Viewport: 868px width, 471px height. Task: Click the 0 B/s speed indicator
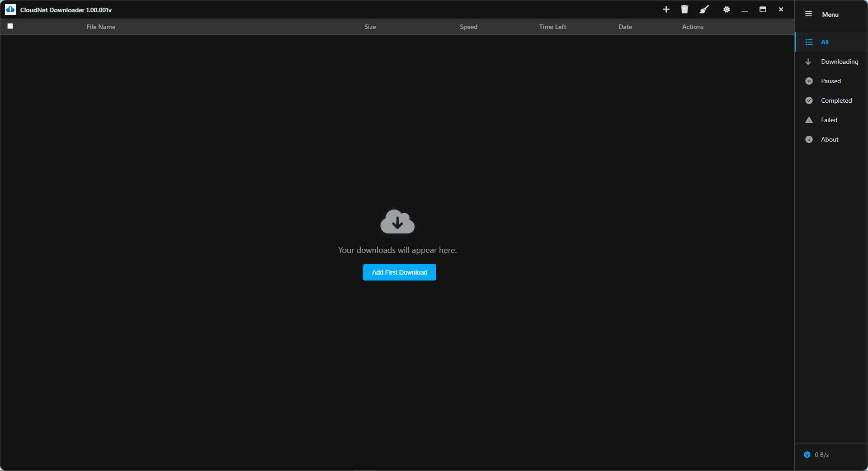[x=821, y=455]
